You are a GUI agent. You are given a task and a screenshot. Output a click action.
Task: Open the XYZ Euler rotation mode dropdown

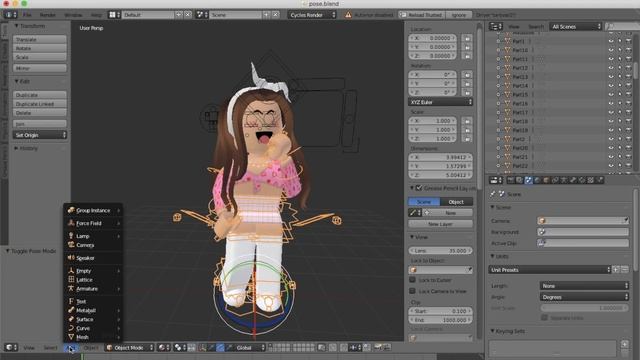(x=440, y=102)
